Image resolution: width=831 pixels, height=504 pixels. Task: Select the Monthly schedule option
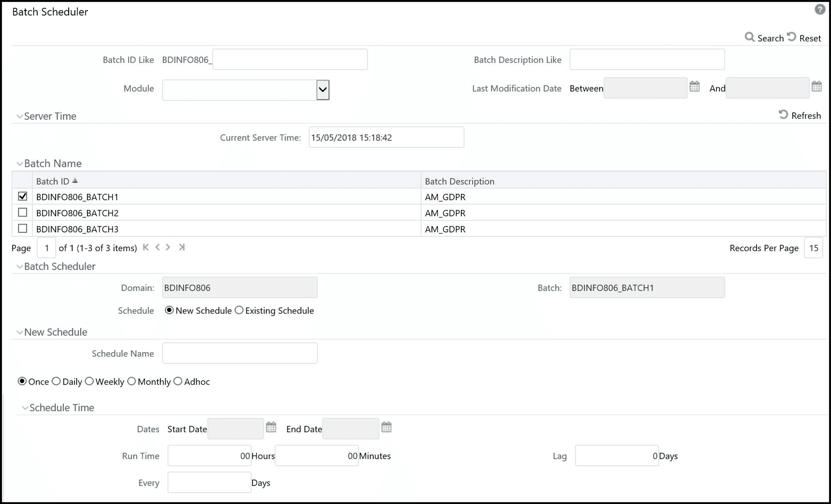[131, 381]
